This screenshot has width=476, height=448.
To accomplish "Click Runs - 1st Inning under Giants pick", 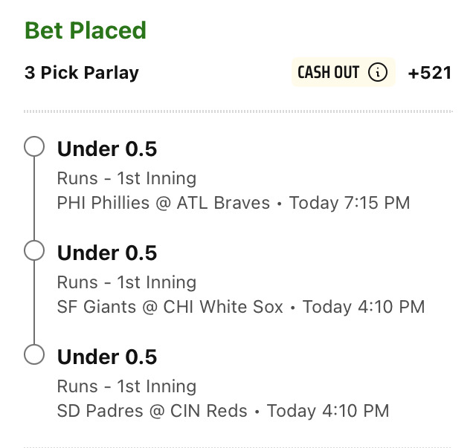I will (126, 282).
